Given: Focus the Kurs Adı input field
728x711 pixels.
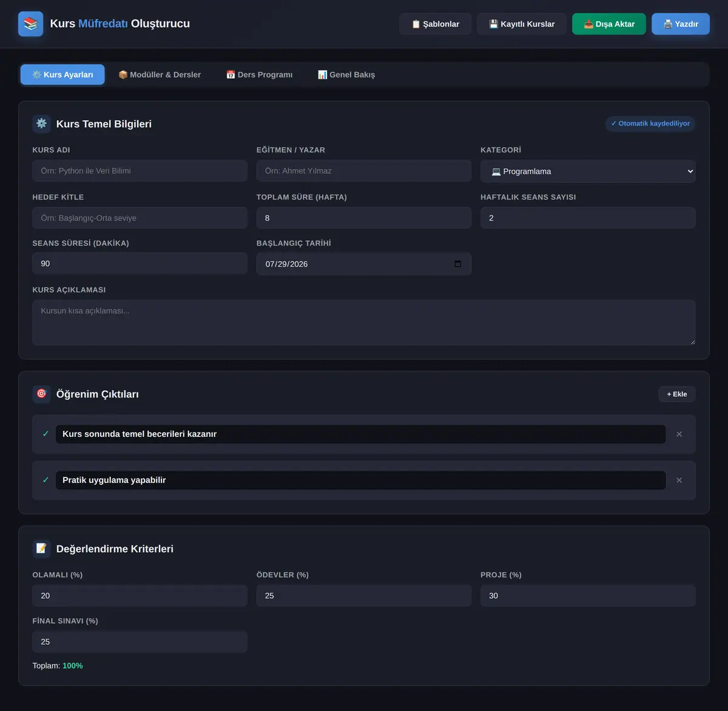Looking at the screenshot, I should [x=140, y=171].
